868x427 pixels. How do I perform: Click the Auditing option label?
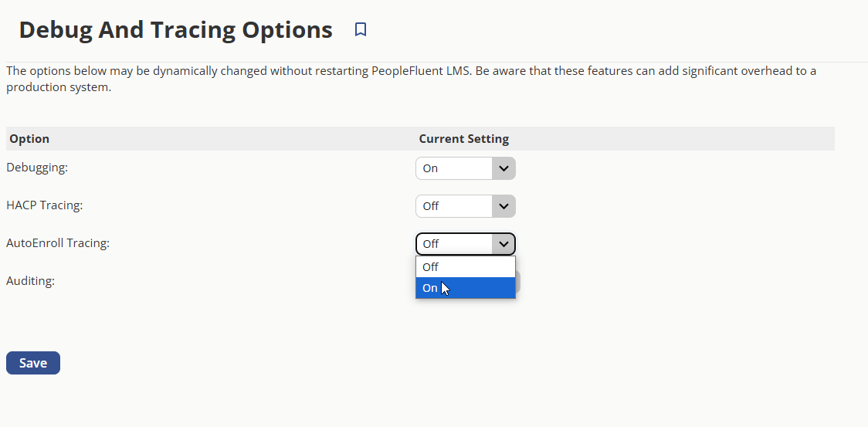pyautogui.click(x=30, y=281)
